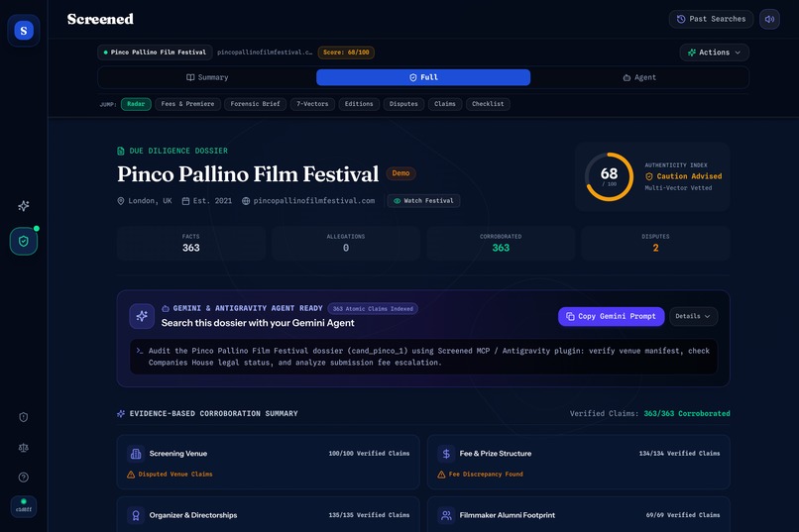
Task: Click the Est. 2021 calendar icon
Action: tap(186, 201)
